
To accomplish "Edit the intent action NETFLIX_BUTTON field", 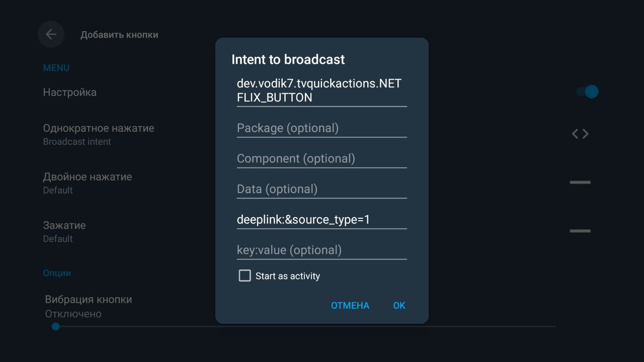I will tap(321, 90).
